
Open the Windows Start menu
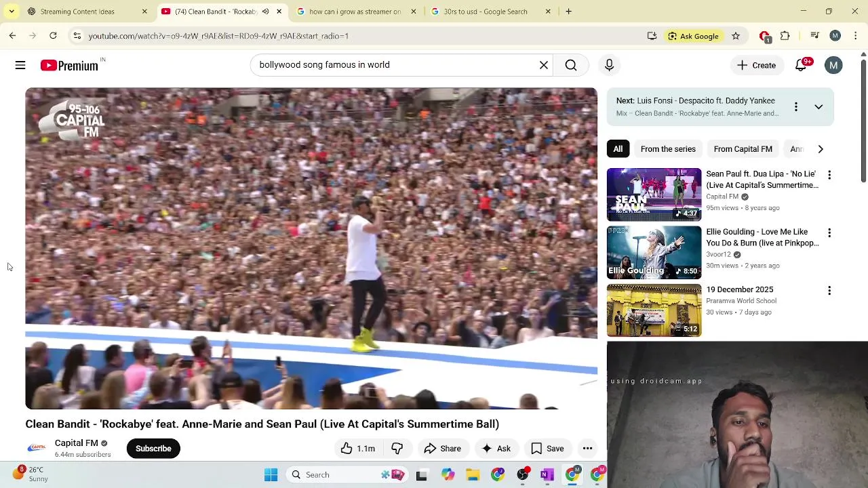(x=271, y=474)
